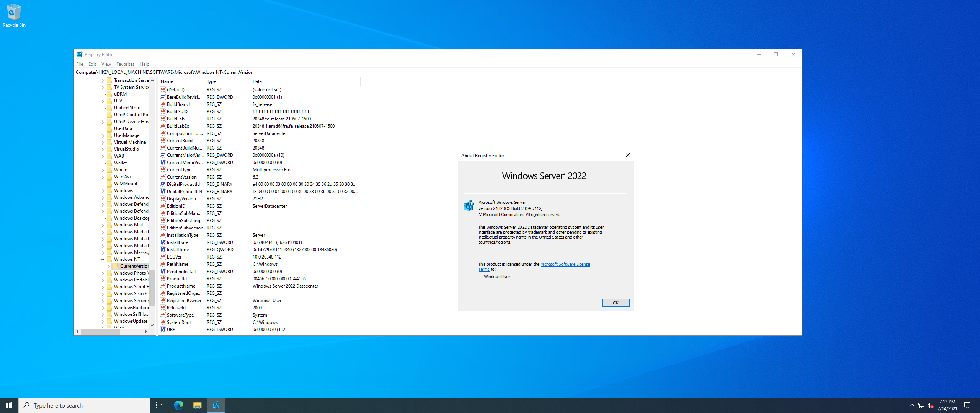Open the Recycle Bin desktop icon
The image size is (980, 413).
click(14, 15)
